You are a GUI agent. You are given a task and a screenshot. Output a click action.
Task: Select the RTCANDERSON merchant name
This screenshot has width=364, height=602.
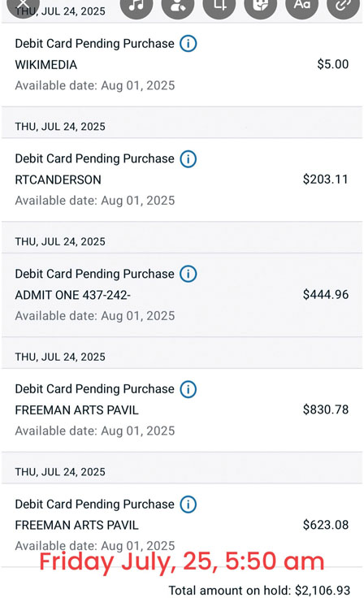point(58,180)
